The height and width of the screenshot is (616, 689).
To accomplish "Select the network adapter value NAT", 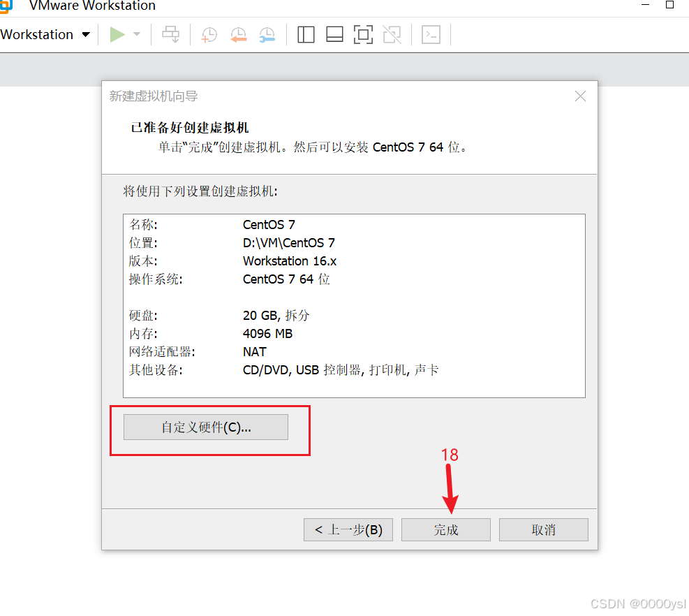I will pyautogui.click(x=254, y=352).
